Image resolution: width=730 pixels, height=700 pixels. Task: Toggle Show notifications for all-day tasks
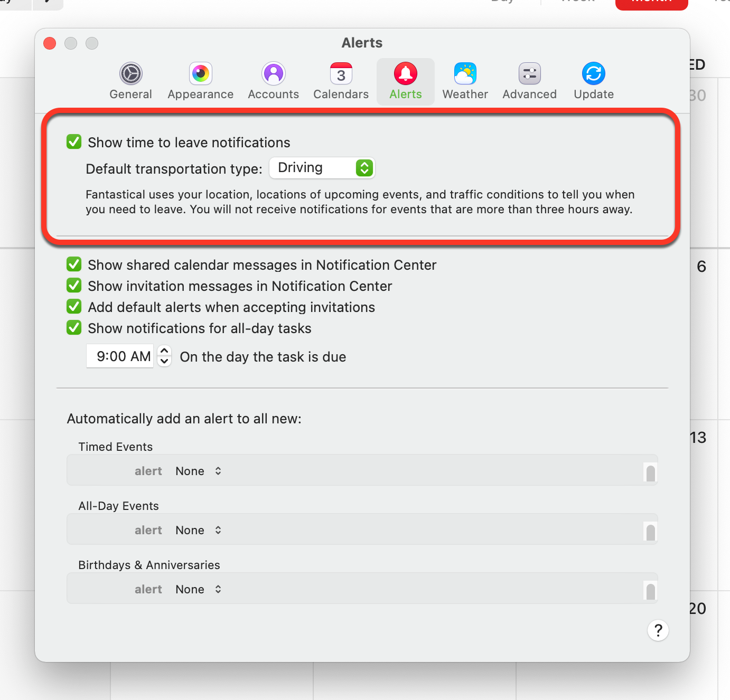click(x=74, y=328)
